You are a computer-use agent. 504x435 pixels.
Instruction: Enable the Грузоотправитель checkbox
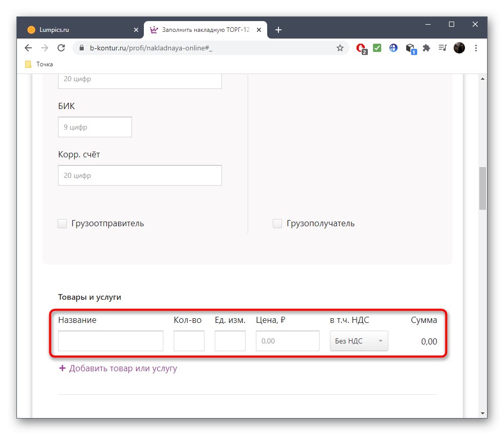pos(62,223)
